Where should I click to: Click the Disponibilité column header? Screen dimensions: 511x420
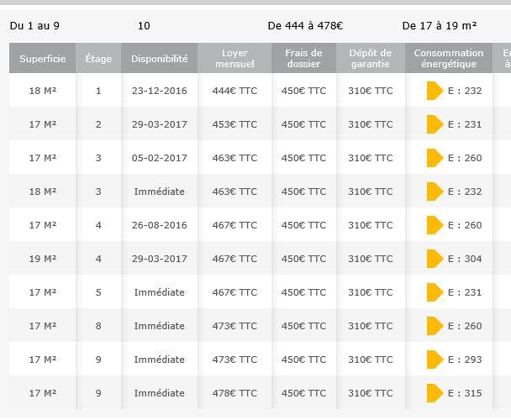[160, 59]
